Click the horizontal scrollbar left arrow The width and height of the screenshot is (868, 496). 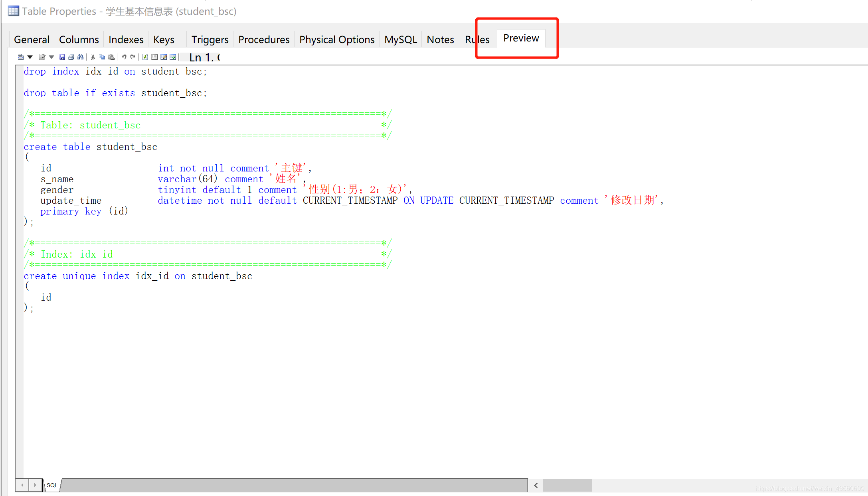point(536,485)
